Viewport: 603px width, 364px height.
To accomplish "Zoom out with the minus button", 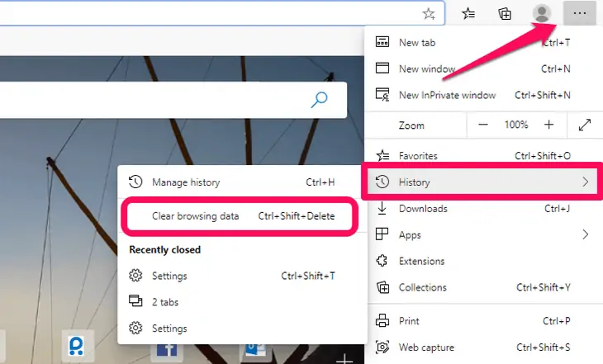I will click(482, 125).
